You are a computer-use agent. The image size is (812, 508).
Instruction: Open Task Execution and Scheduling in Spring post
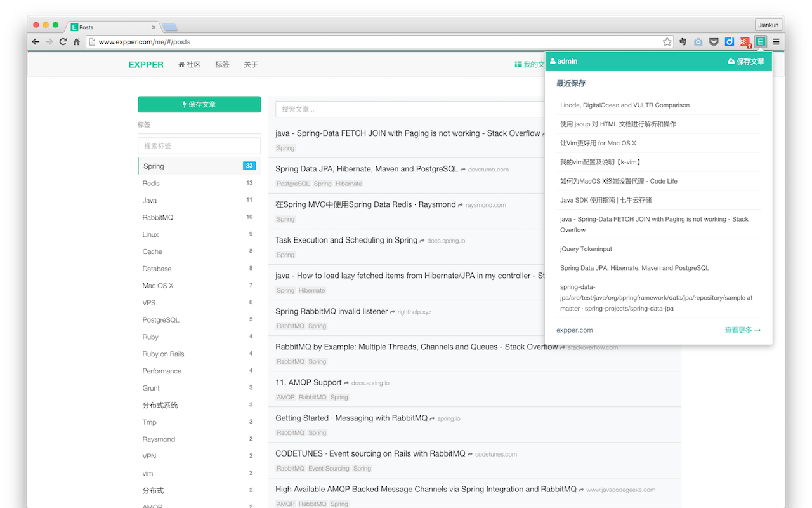(346, 240)
